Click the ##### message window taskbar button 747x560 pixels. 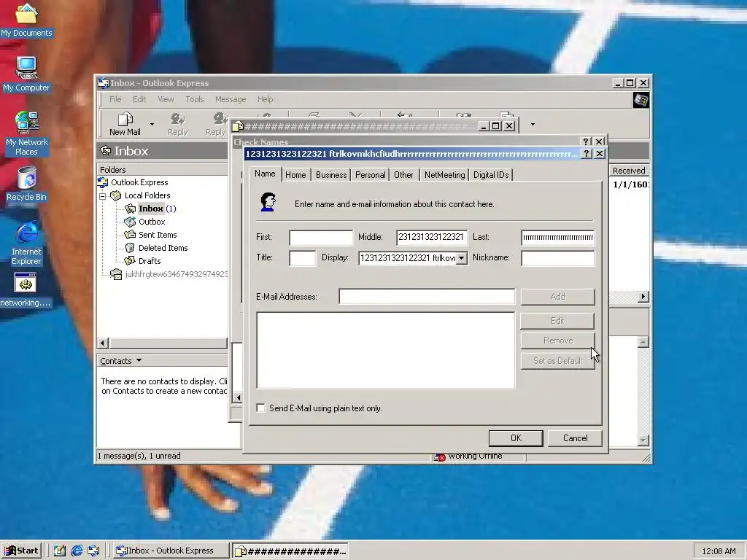290,551
